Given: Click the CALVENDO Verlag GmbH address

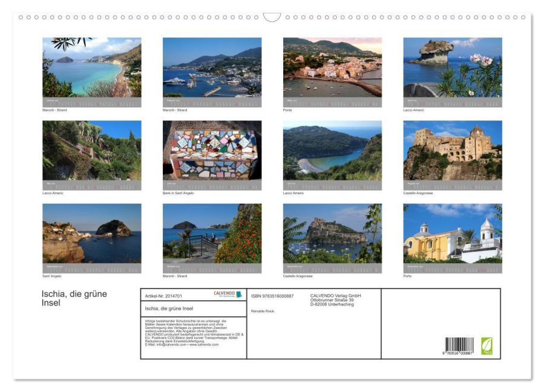Looking at the screenshot, I should 335,300.
